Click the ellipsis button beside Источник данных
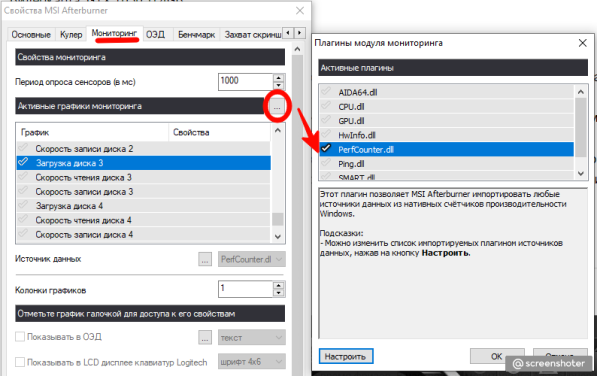This screenshot has width=597, height=376. click(205, 259)
